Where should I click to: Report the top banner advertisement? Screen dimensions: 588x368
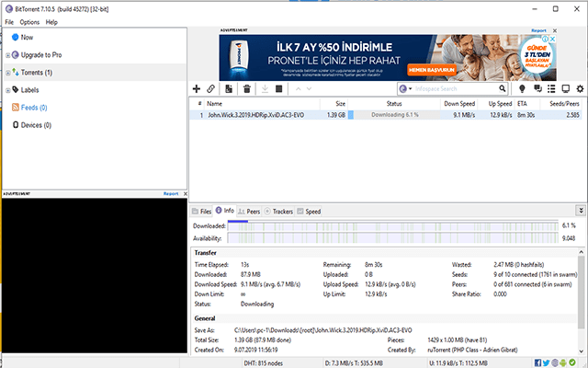pos(538,30)
